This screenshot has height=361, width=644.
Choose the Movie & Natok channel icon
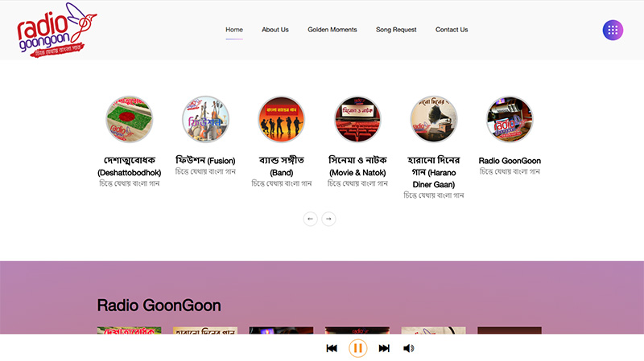point(357,119)
